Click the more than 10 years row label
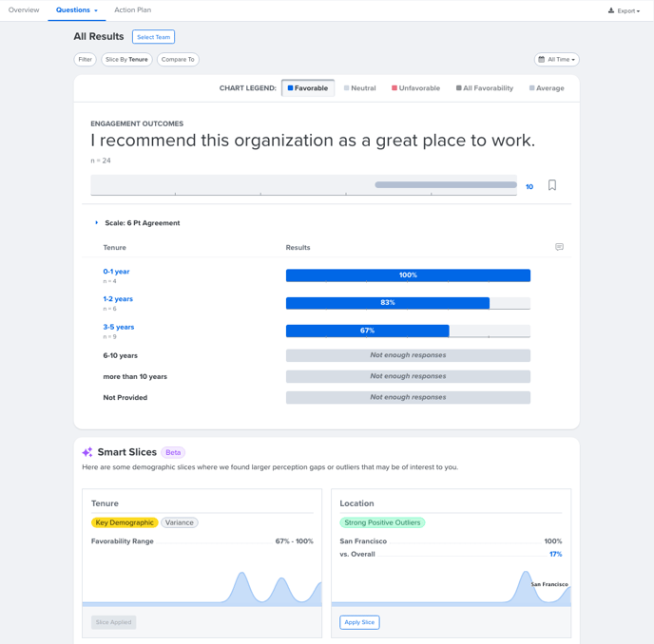The width and height of the screenshot is (654, 644). [x=135, y=376]
